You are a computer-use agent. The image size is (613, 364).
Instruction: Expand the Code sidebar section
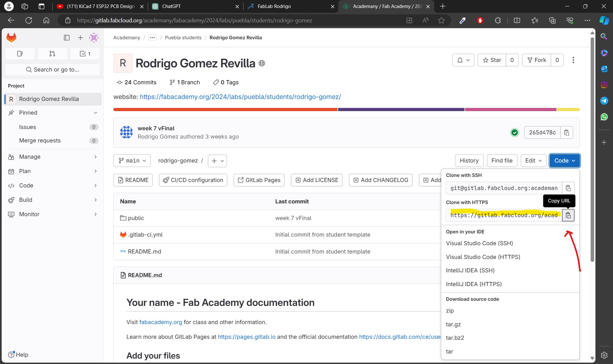tap(53, 186)
